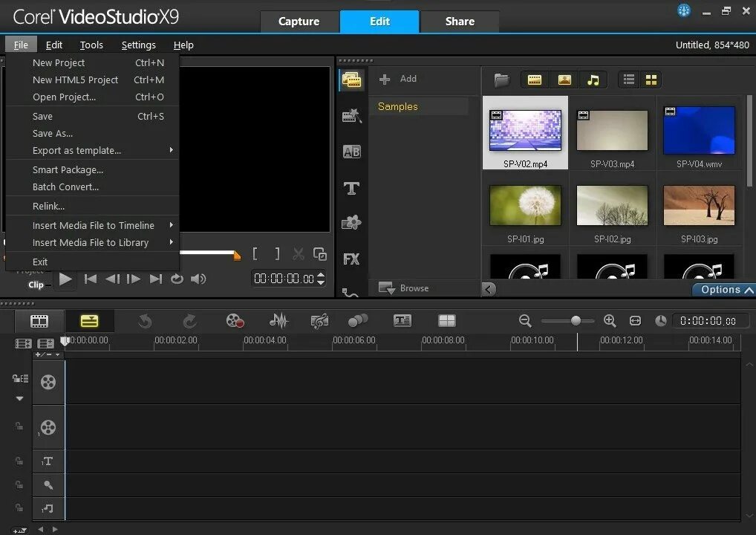Open the Tools menu

coord(91,45)
